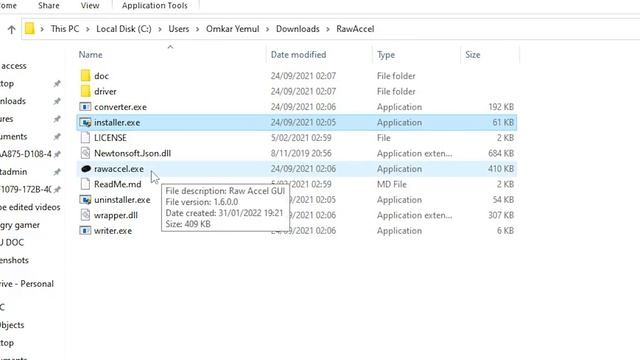Go to Downloads in breadcrumb
640x360 pixels.
[298, 29]
